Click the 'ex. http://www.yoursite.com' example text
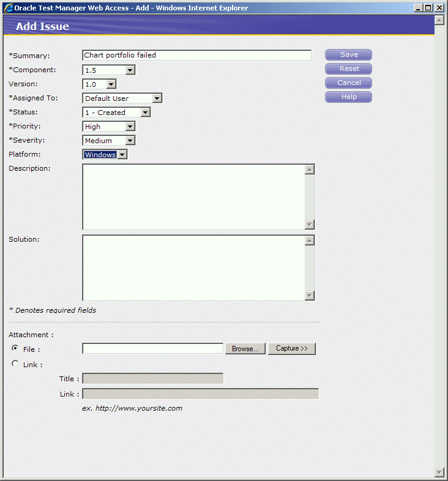This screenshot has width=448, height=481. click(132, 408)
